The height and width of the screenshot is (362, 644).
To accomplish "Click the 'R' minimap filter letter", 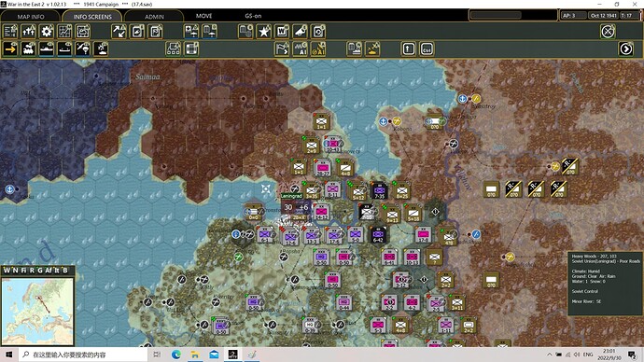I will 32,270.
